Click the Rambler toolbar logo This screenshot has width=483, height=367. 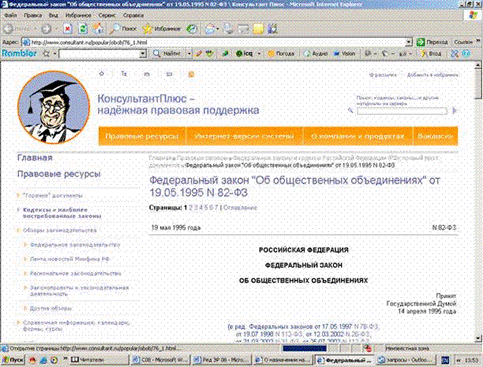point(19,53)
